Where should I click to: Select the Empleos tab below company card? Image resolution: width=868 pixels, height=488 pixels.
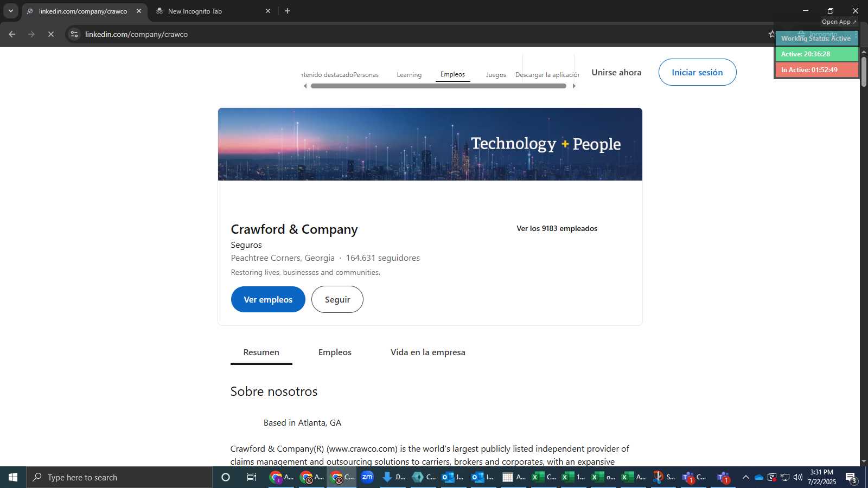point(335,352)
